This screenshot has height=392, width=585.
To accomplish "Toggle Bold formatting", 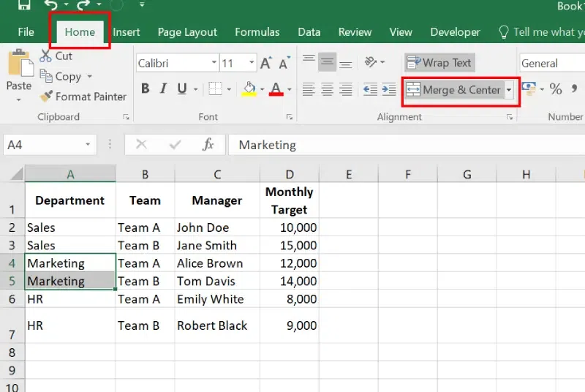I will [145, 89].
